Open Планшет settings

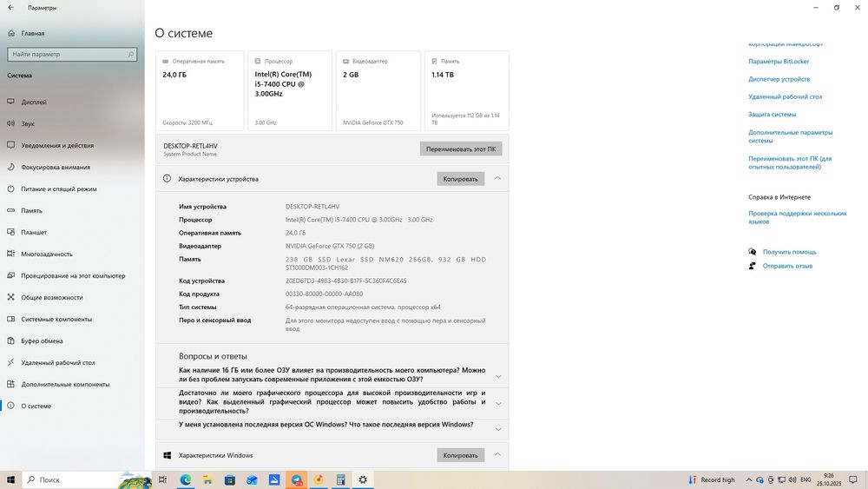(x=72, y=232)
